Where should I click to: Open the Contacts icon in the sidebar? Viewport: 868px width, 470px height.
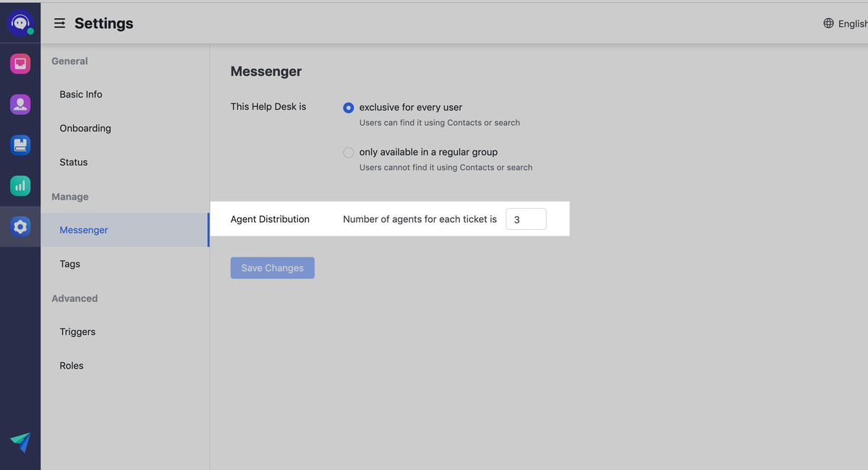pyautogui.click(x=20, y=103)
